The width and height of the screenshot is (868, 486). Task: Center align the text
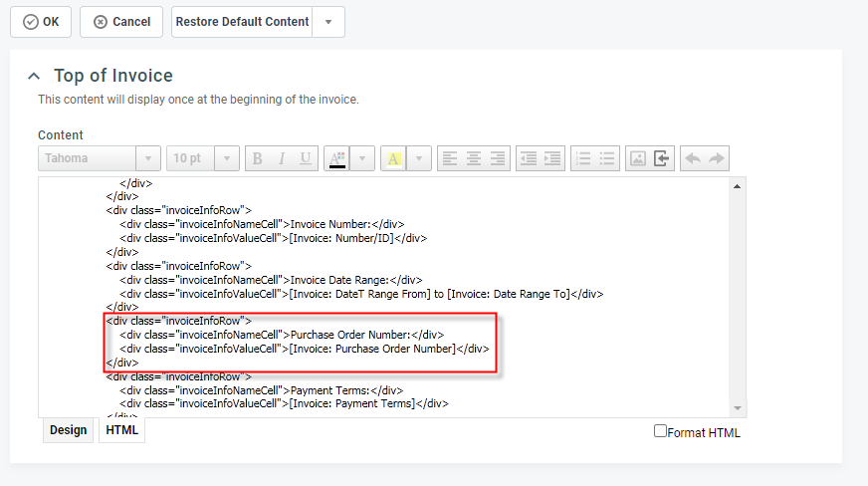474,158
